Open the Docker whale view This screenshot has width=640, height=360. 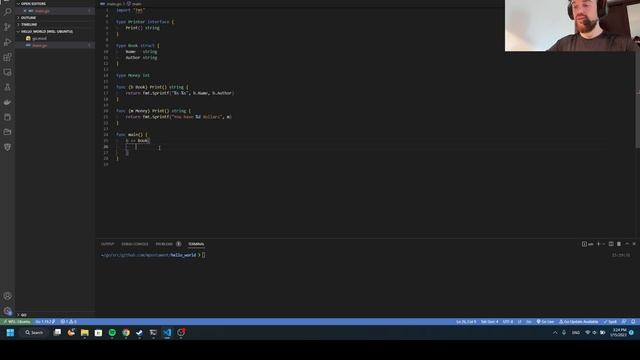point(7,102)
